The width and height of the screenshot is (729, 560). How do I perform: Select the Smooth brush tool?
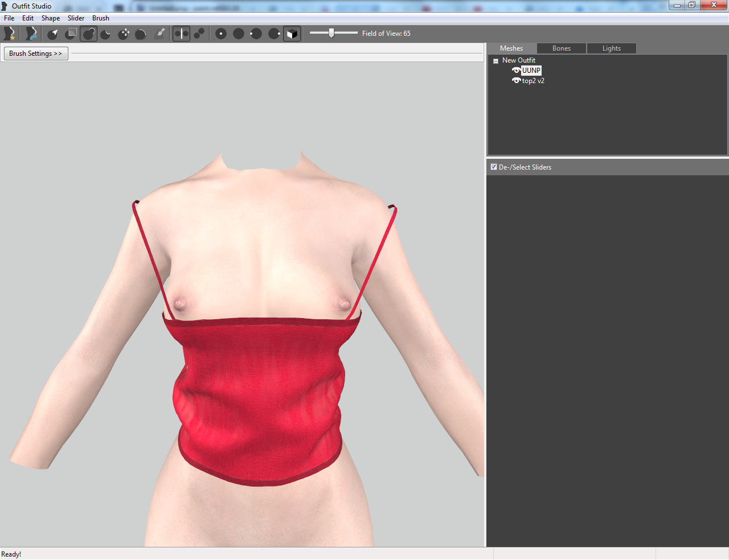pos(141,34)
